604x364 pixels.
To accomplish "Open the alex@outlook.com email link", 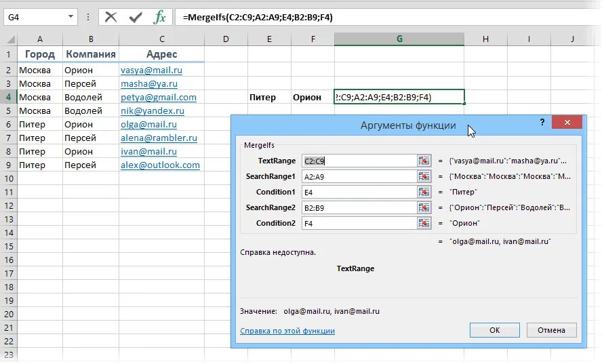I will [x=160, y=165].
